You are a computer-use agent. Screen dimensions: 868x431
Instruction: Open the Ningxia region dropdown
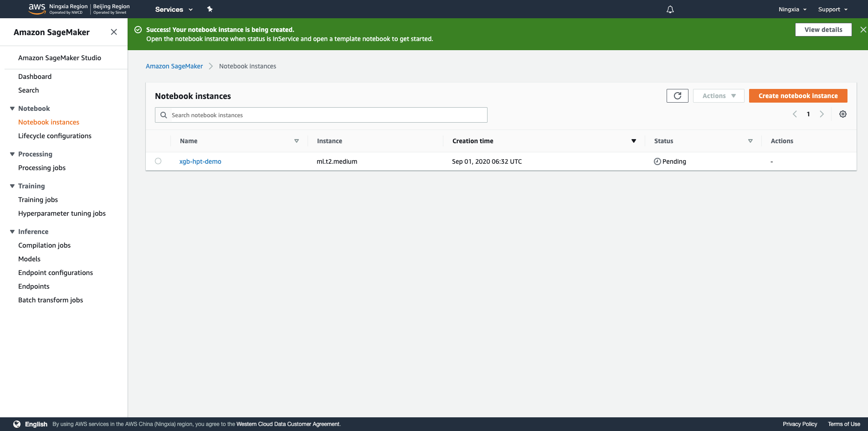[x=792, y=9]
